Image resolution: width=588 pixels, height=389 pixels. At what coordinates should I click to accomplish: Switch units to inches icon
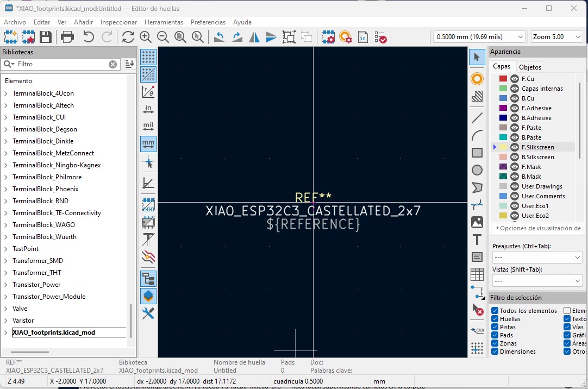[148, 109]
